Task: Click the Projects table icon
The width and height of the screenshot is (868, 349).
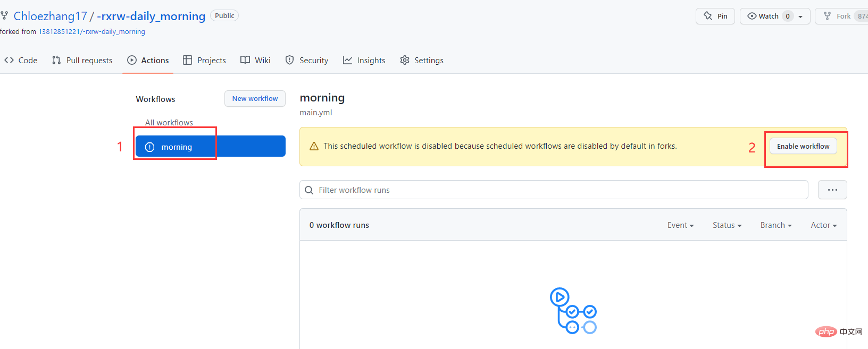Action: (x=187, y=61)
